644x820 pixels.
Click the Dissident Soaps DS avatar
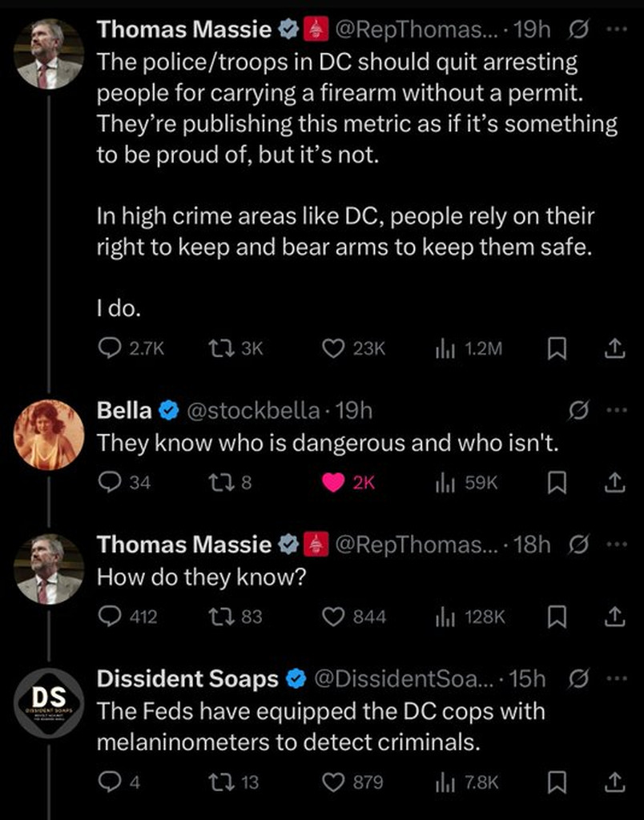pos(49,701)
